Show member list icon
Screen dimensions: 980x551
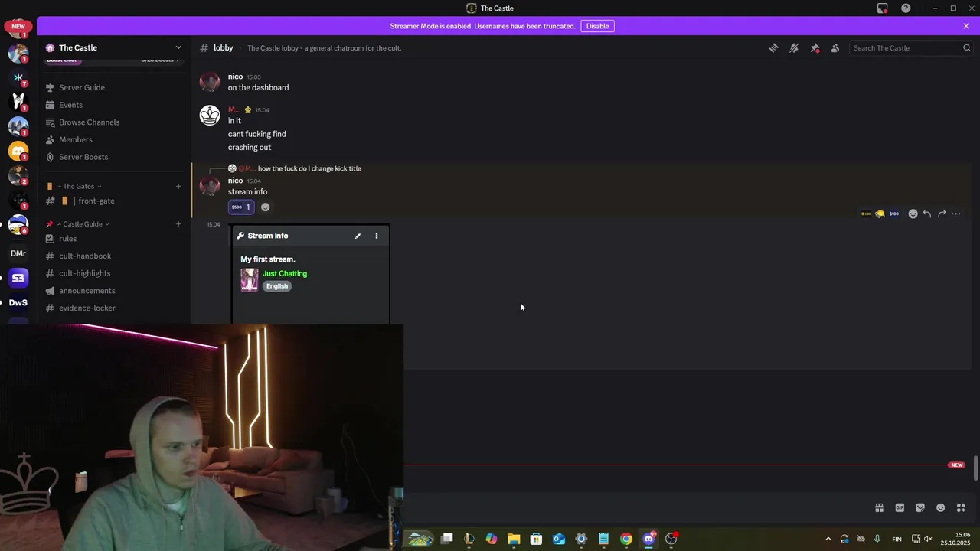(x=835, y=47)
